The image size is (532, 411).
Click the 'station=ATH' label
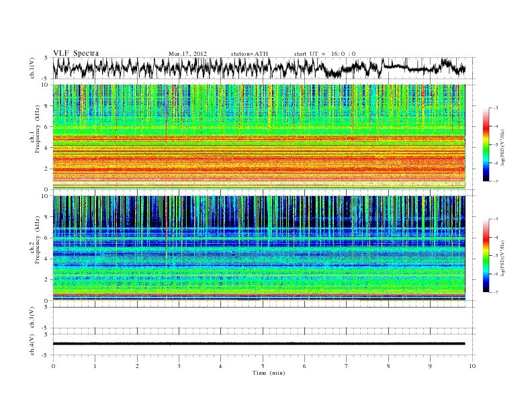[249, 54]
